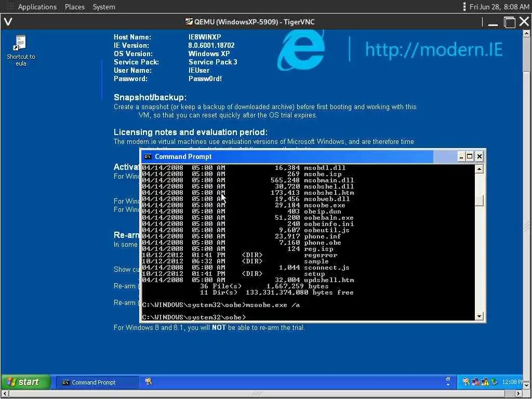Click the Command Prompt scroll up arrow
The height and width of the screenshot is (399, 532).
coord(479,169)
